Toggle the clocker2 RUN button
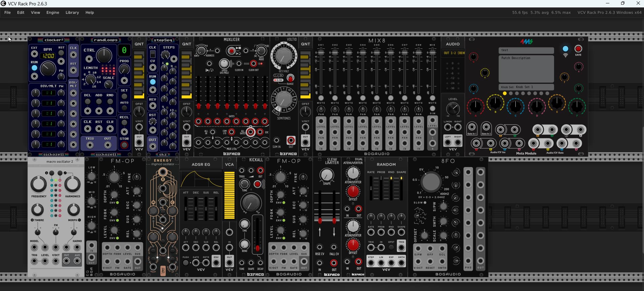The image size is (644, 291). point(34,68)
